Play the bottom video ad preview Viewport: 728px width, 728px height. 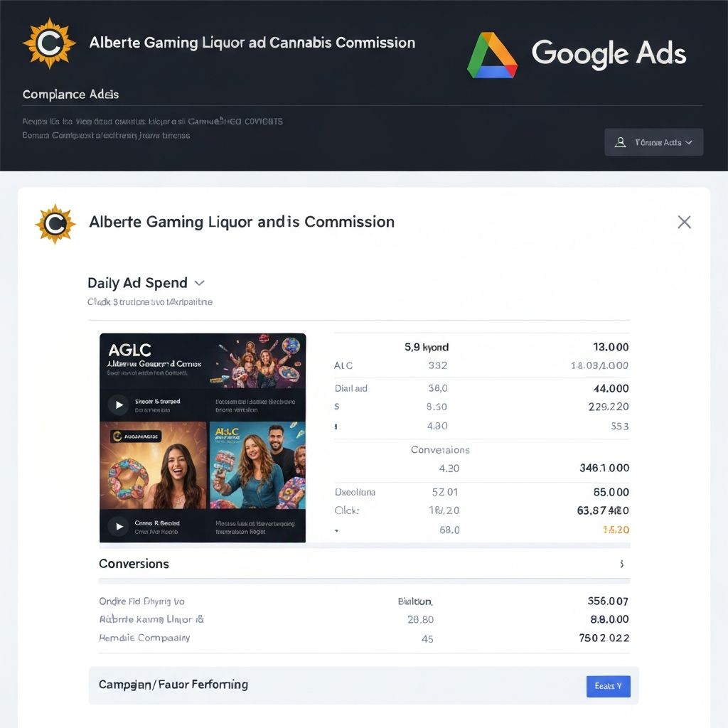point(119,527)
